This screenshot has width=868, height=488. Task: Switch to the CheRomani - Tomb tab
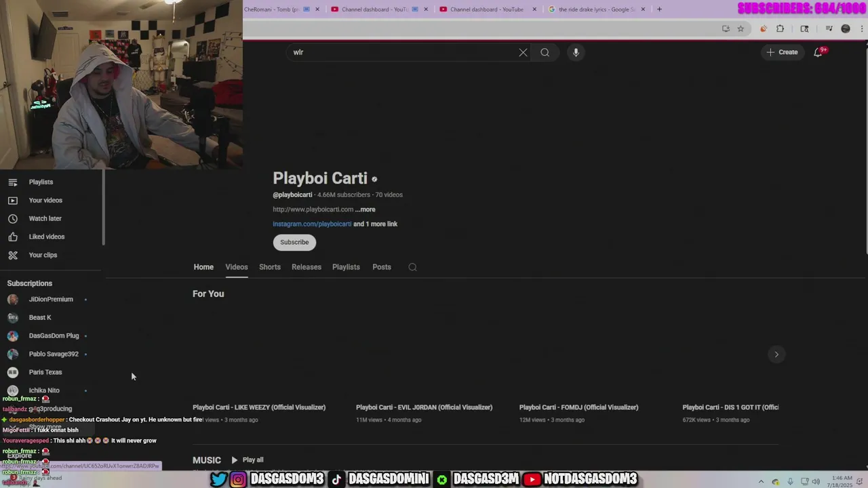(272, 9)
